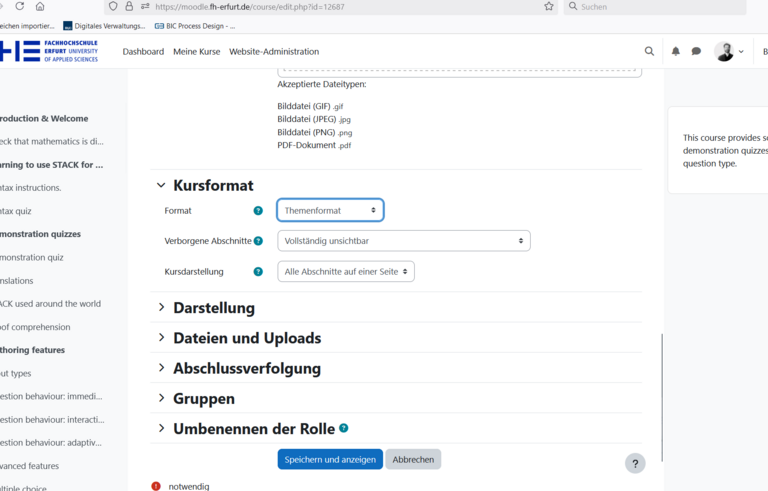Open the user profile avatar menu
The image size is (768, 491).
[x=726, y=52]
